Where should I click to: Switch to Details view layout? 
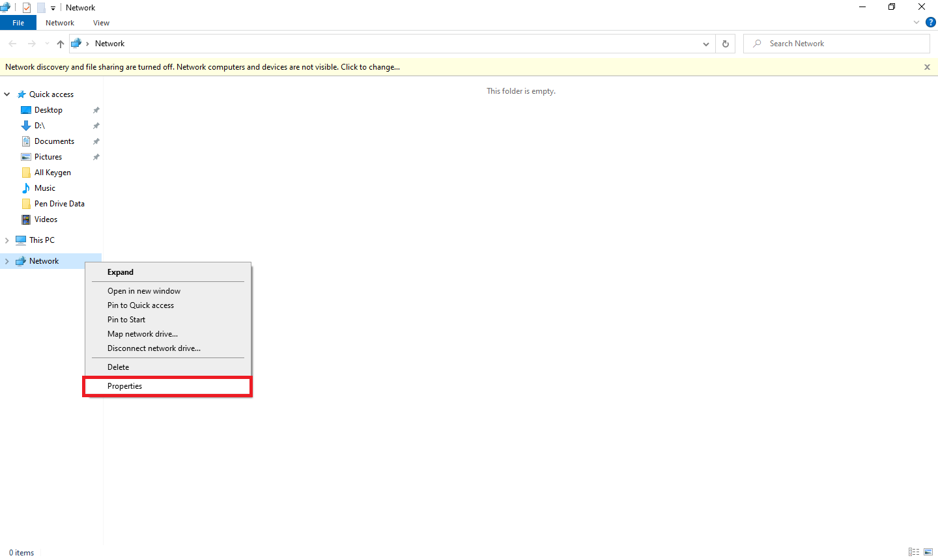(914, 552)
